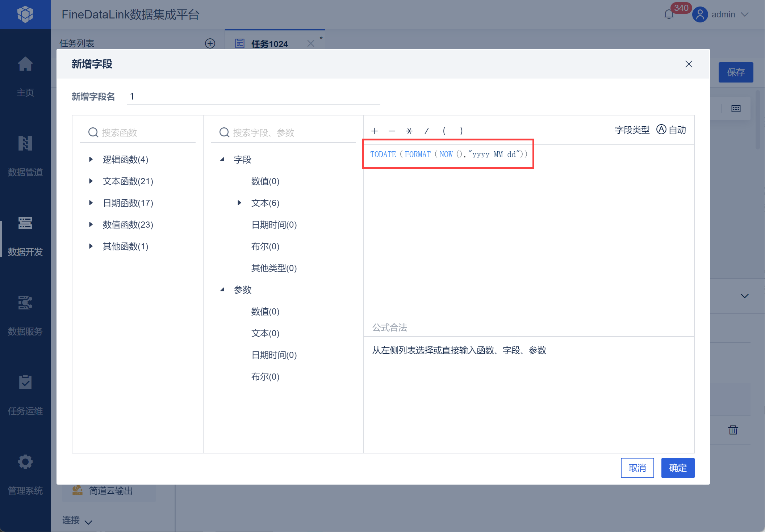The image size is (765, 532).
Task: Open the 数据管道 sidebar icon
Action: click(x=25, y=144)
